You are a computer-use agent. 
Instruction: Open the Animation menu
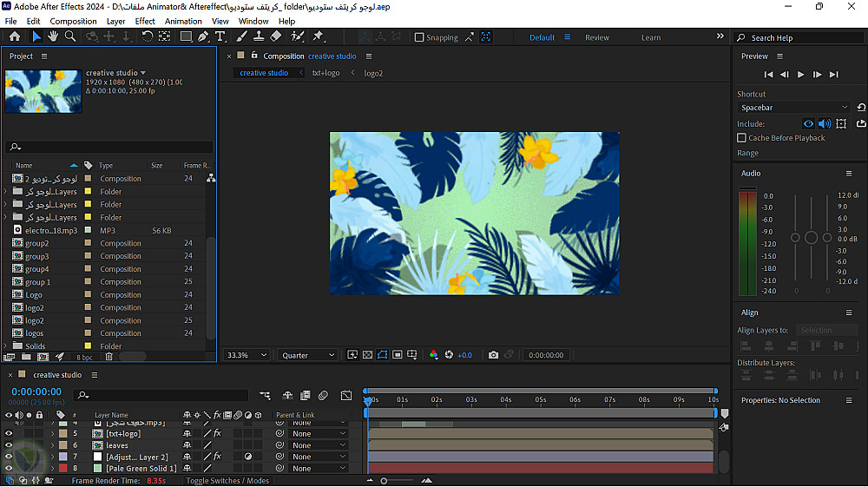coord(183,21)
